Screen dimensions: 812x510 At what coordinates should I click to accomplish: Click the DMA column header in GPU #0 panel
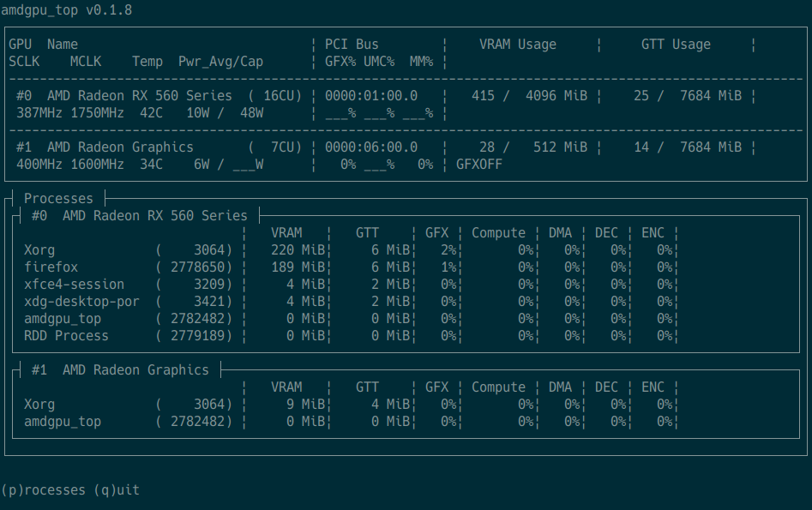pos(560,233)
